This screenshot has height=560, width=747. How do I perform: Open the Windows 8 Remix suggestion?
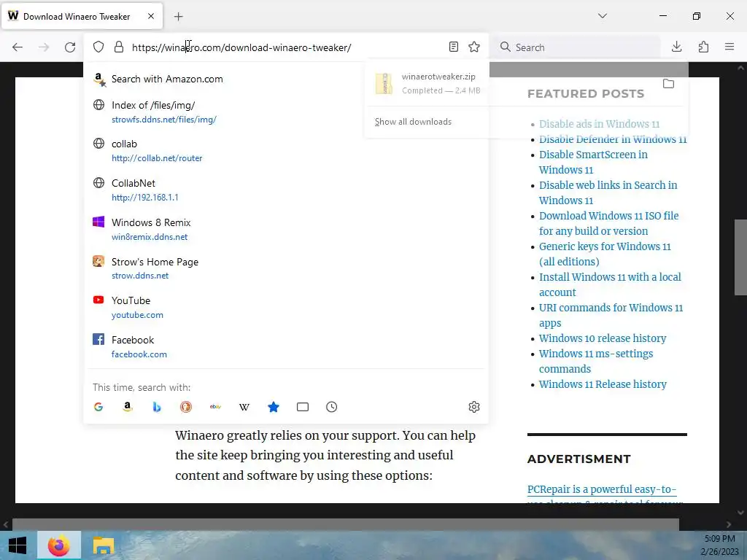coord(286,229)
